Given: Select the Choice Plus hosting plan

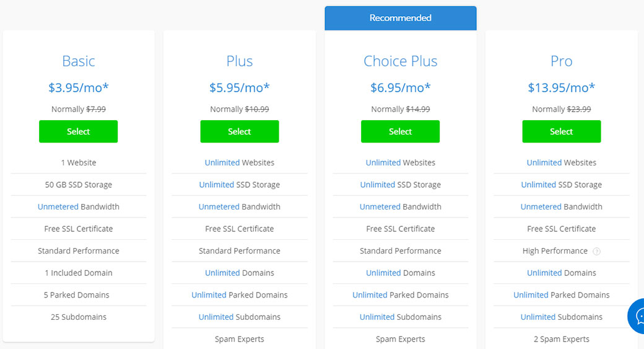Looking at the screenshot, I should [400, 131].
